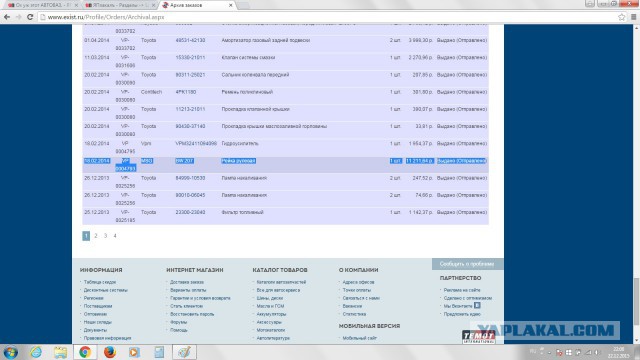This screenshot has height=360, width=640.
Task: Open the Точки оплаты link
Action: (357, 290)
